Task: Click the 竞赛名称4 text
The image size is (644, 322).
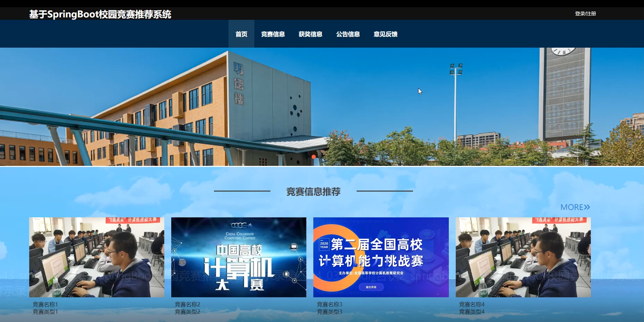Action: [472, 304]
